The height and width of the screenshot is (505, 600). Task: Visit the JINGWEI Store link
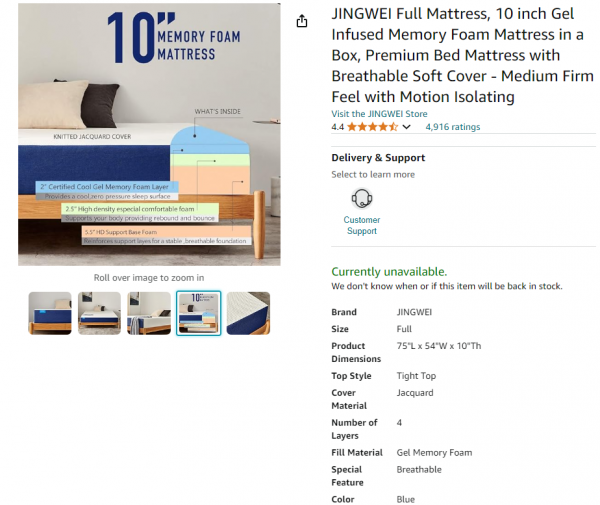click(x=379, y=114)
